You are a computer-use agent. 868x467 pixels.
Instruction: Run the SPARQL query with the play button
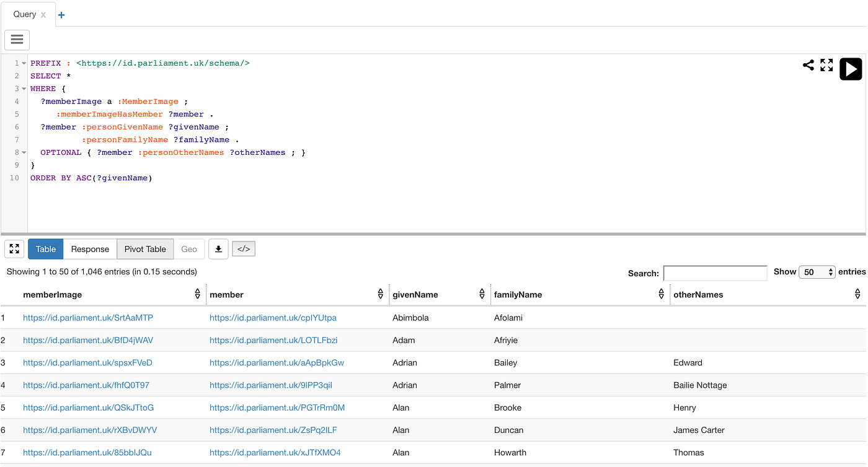pos(851,69)
